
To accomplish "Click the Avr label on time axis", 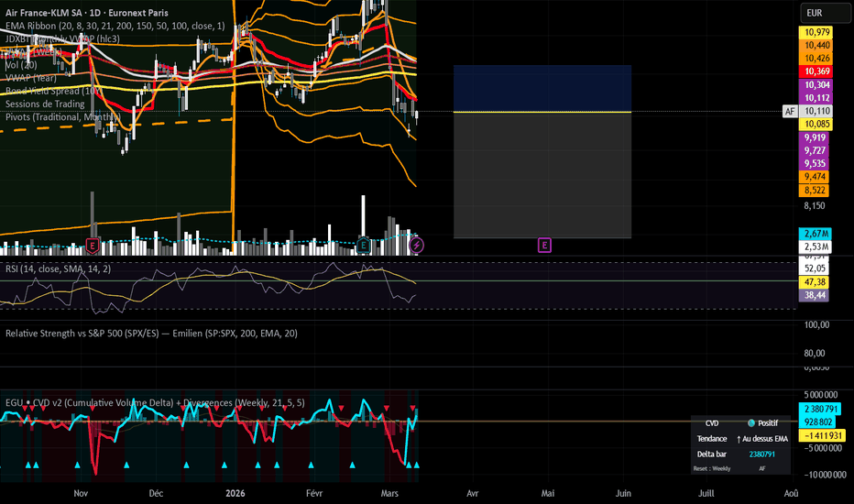I will point(472,493).
